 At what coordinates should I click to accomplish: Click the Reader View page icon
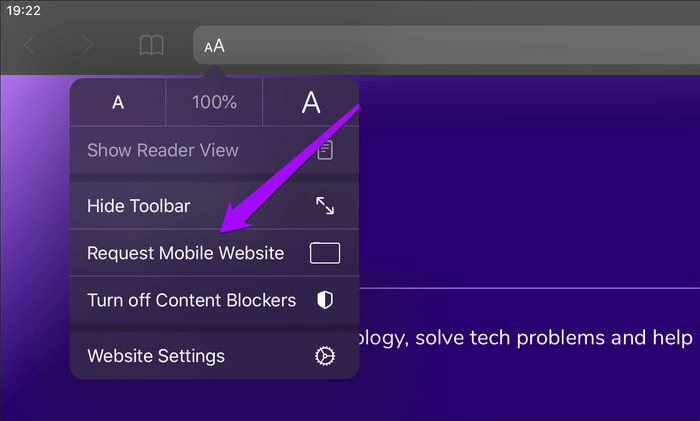click(x=325, y=150)
